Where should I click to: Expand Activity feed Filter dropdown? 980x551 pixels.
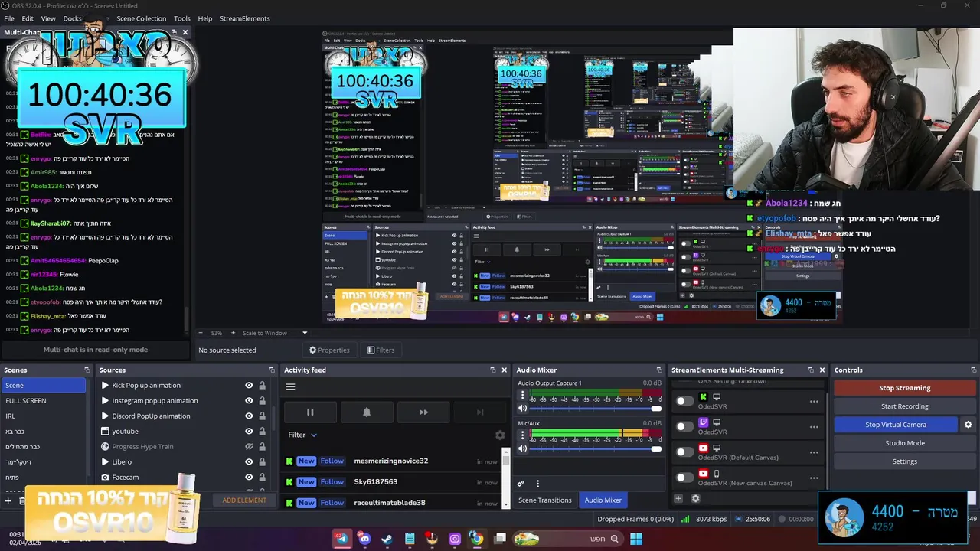click(x=302, y=435)
